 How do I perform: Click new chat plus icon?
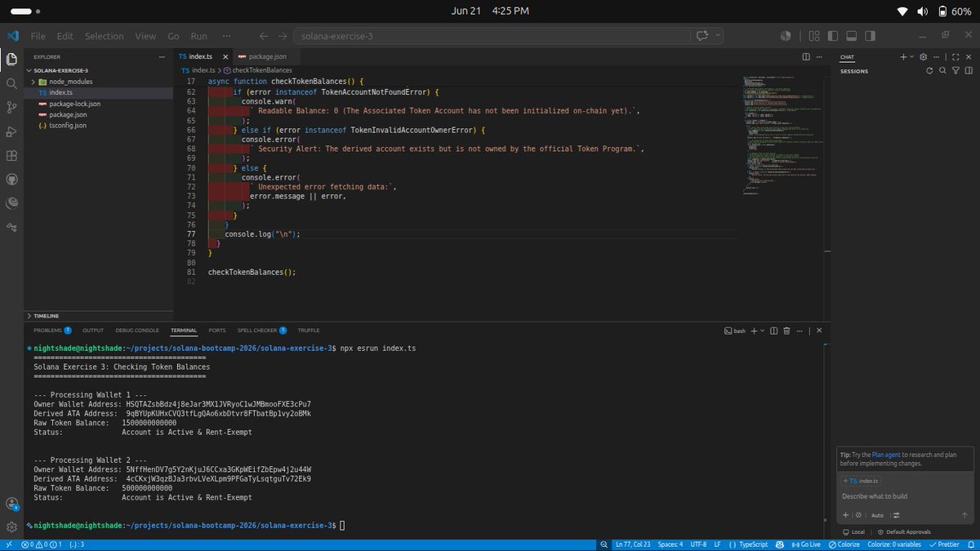point(903,56)
